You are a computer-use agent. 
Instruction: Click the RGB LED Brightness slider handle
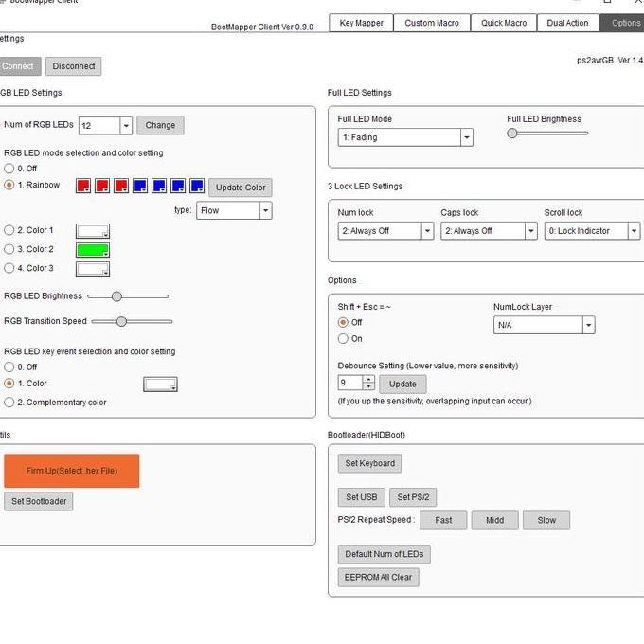coord(117,296)
